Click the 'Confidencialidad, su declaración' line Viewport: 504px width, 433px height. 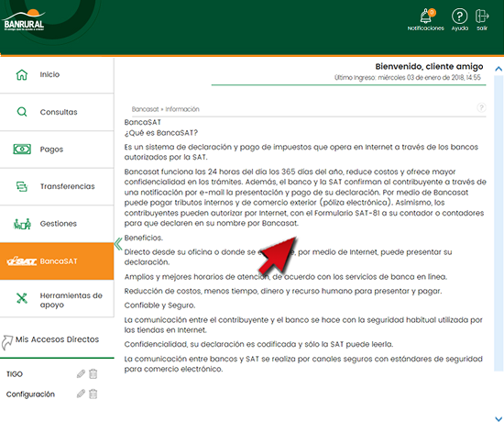[258, 344]
